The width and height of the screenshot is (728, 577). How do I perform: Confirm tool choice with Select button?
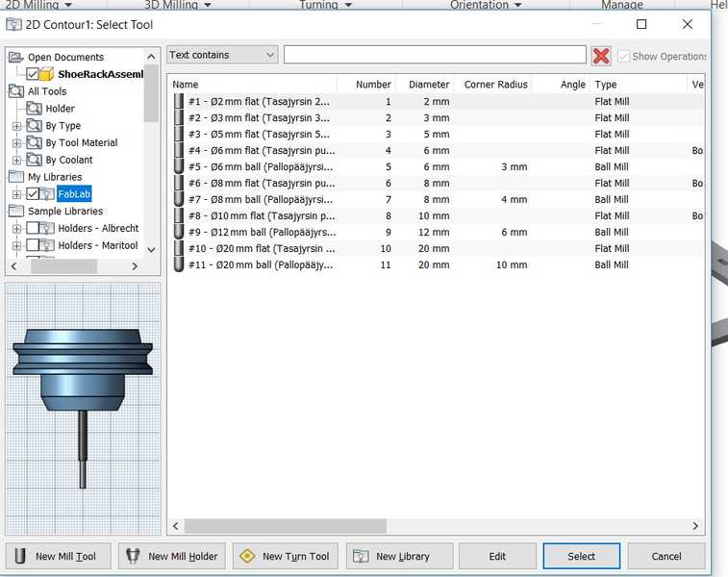581,556
